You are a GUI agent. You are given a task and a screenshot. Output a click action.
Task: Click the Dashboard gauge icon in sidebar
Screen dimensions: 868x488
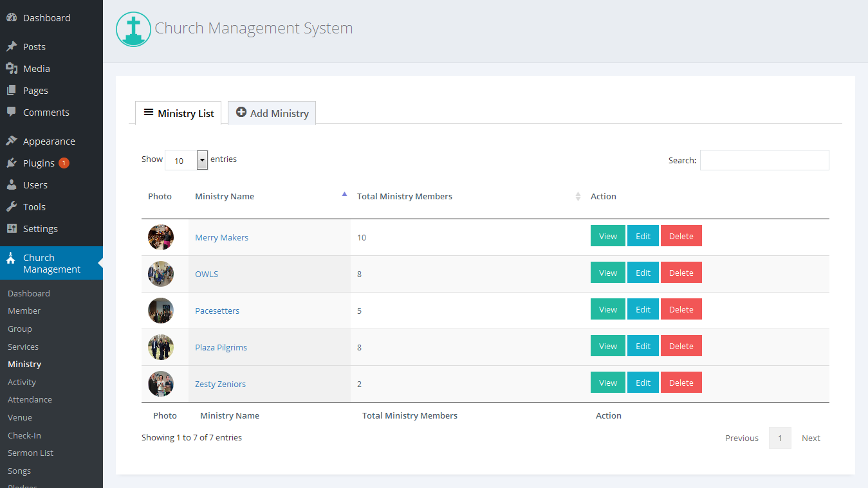11,18
